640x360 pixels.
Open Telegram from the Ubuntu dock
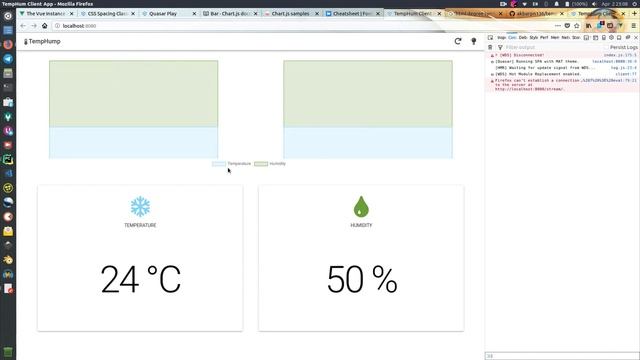8,59
